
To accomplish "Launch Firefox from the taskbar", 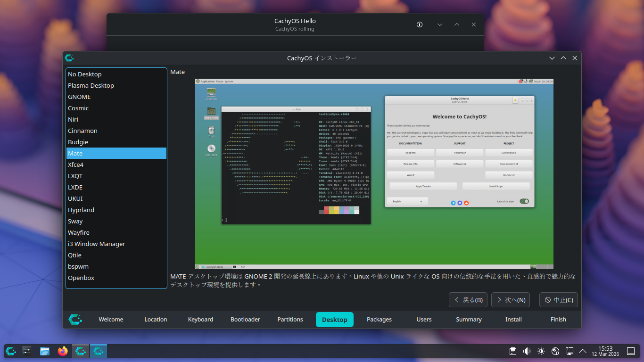I will [x=63, y=351].
